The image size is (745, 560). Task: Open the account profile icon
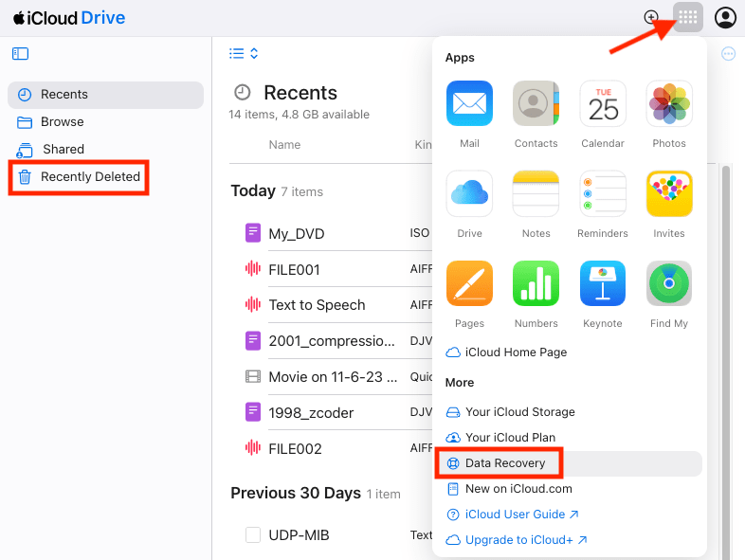click(x=725, y=18)
